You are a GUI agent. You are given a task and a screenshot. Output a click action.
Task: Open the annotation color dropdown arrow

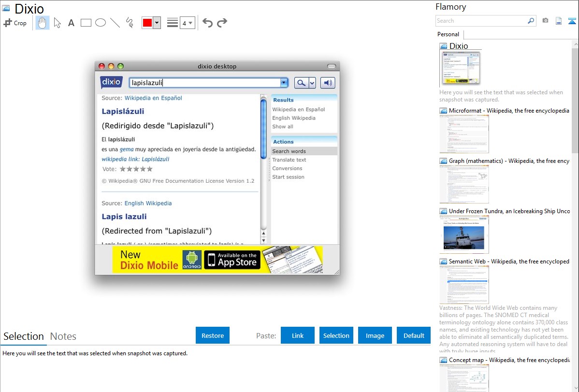pos(157,23)
